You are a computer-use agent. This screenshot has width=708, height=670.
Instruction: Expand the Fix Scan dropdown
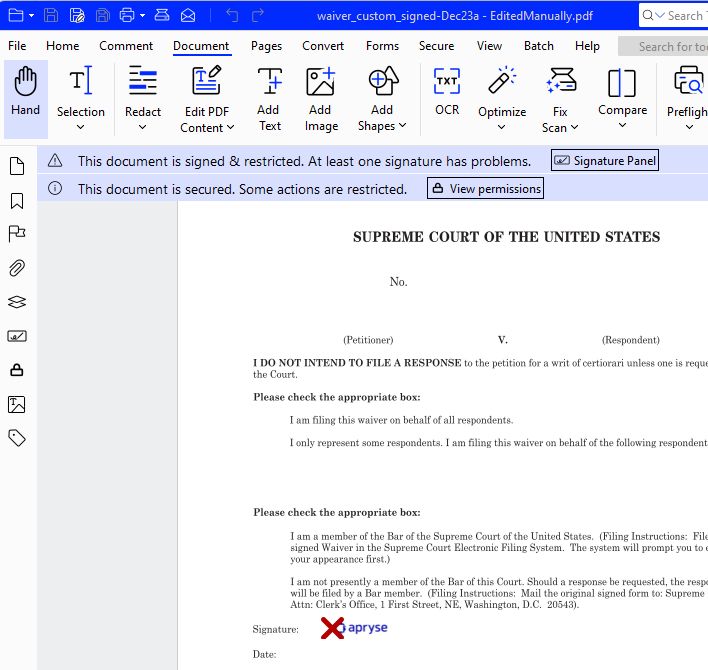[x=574, y=127]
